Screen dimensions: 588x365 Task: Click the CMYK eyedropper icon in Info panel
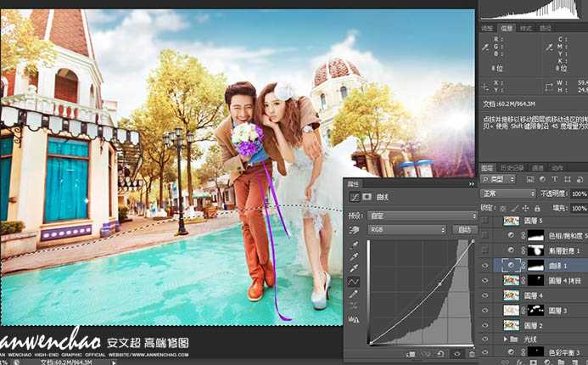(x=549, y=48)
